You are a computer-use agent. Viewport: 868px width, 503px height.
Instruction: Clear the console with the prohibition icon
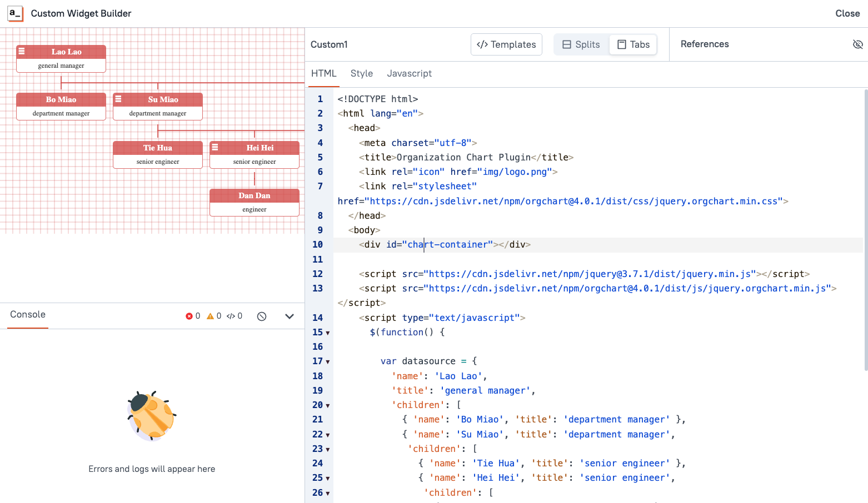pos(261,315)
